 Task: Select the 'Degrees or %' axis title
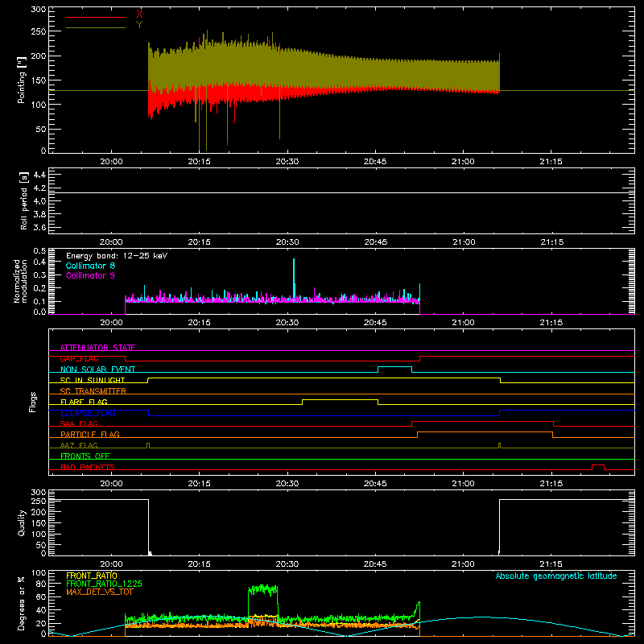point(21,604)
